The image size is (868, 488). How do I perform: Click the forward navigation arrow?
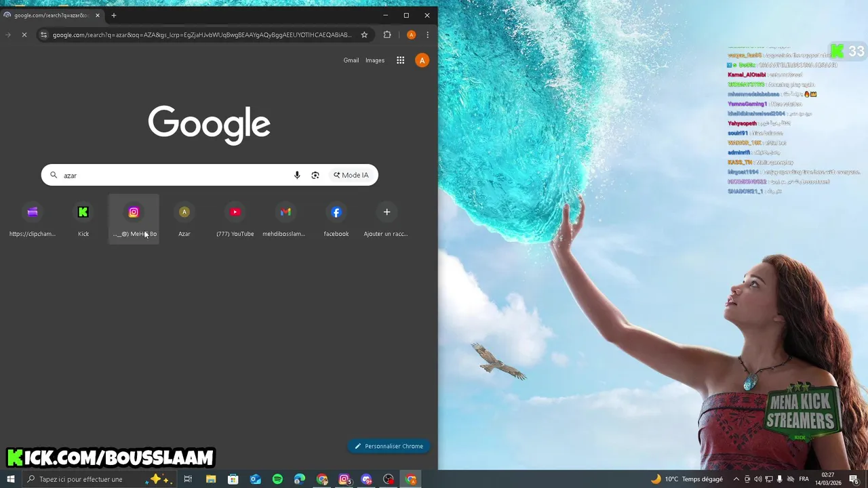pos(8,35)
